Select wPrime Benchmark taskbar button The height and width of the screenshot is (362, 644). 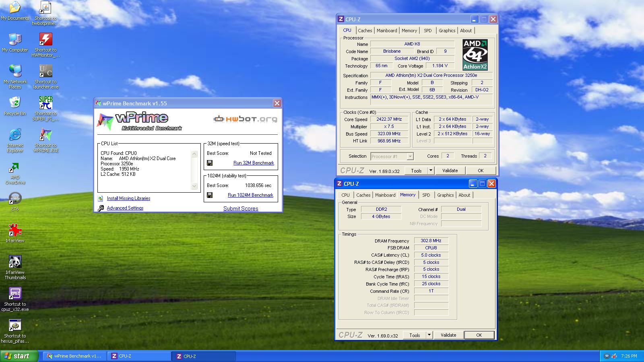[x=75, y=356]
